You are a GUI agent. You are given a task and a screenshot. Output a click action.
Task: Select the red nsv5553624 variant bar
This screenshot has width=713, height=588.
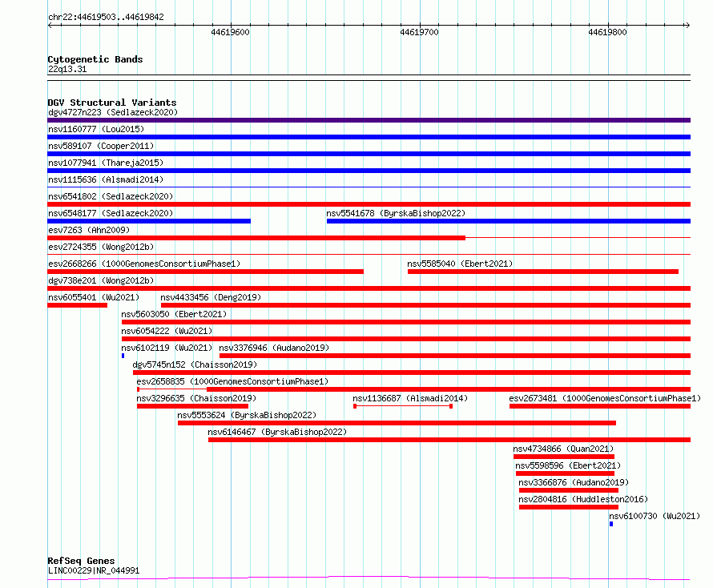397,423
